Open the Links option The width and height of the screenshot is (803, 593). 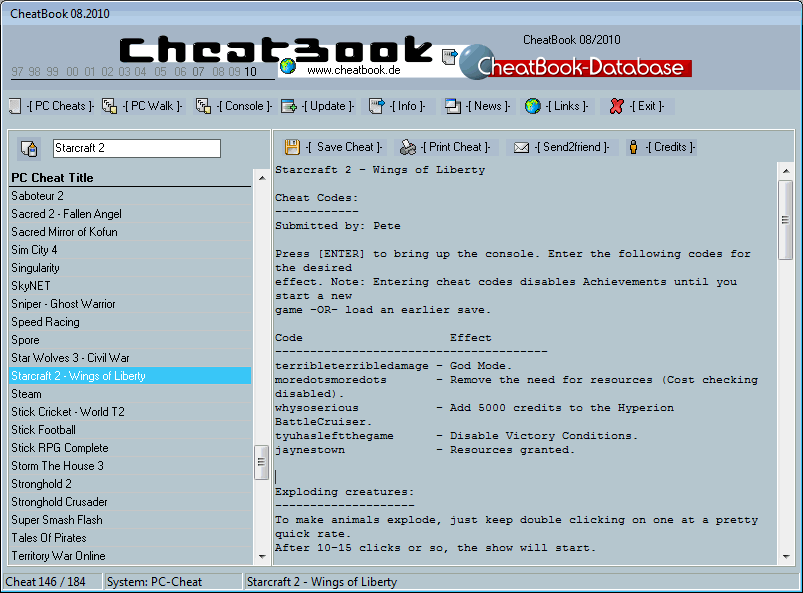point(566,106)
